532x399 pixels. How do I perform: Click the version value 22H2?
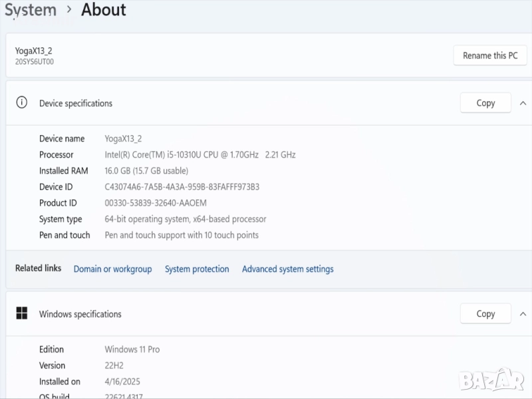click(x=114, y=365)
